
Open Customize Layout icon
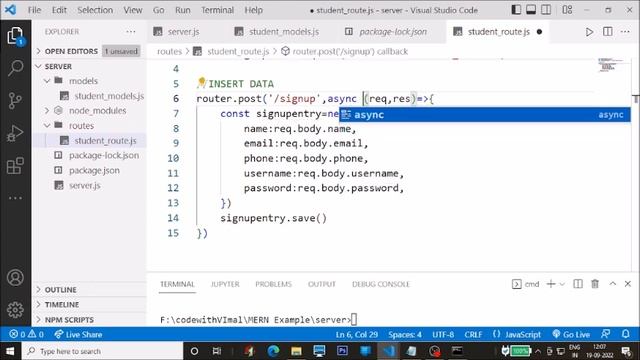(567, 10)
